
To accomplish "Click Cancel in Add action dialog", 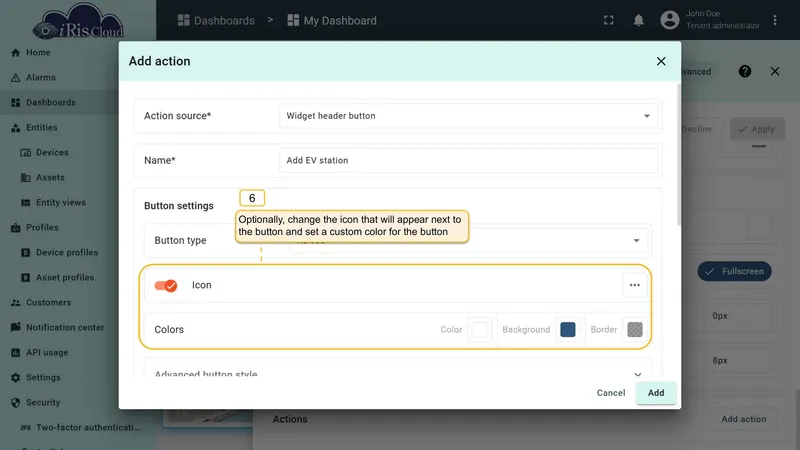I will tap(611, 393).
